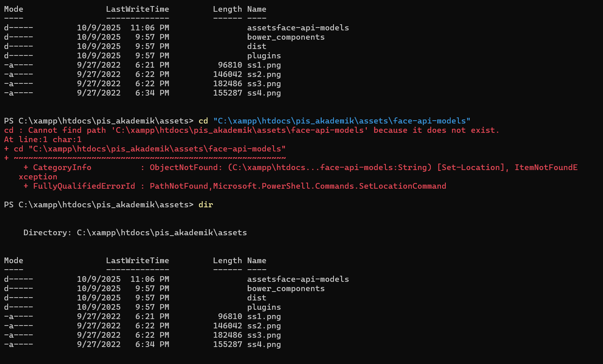Click 'bower_components' in the first listing
Screen dimensions: 603x364
286,37
